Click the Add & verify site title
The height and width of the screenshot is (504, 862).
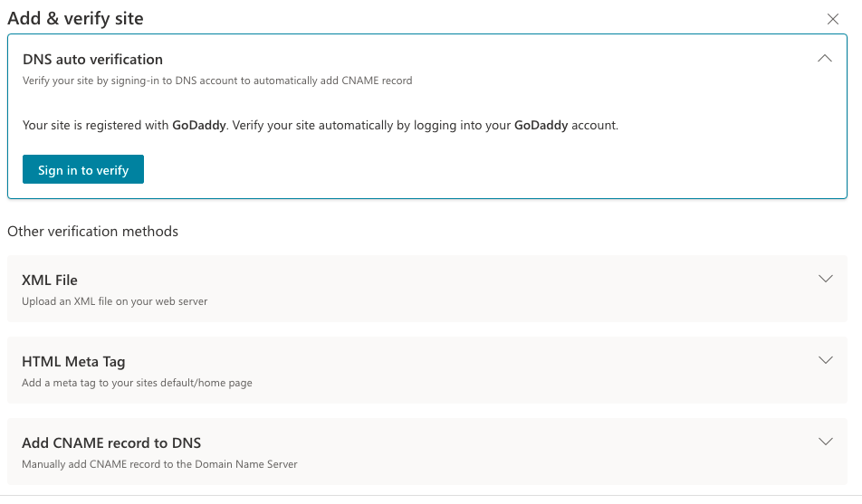(x=75, y=19)
